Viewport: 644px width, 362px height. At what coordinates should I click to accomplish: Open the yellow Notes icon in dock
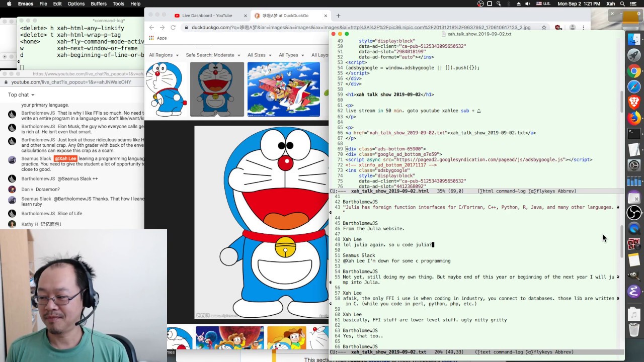[x=634, y=259]
